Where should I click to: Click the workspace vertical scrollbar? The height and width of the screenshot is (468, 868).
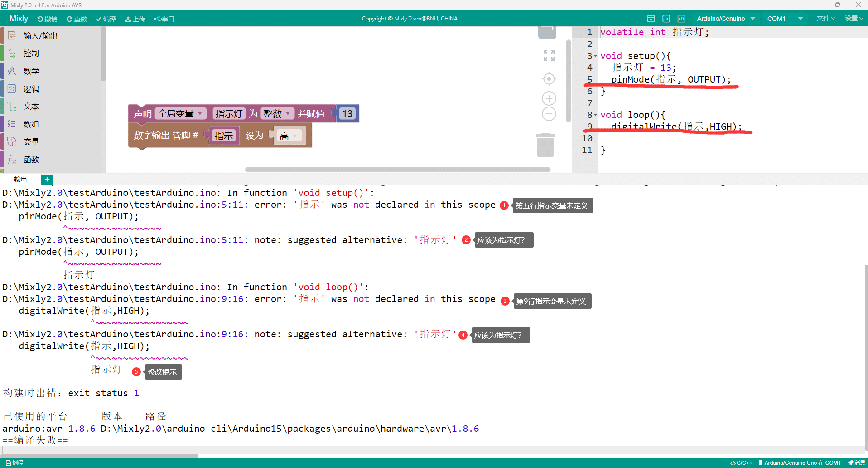pos(568,81)
